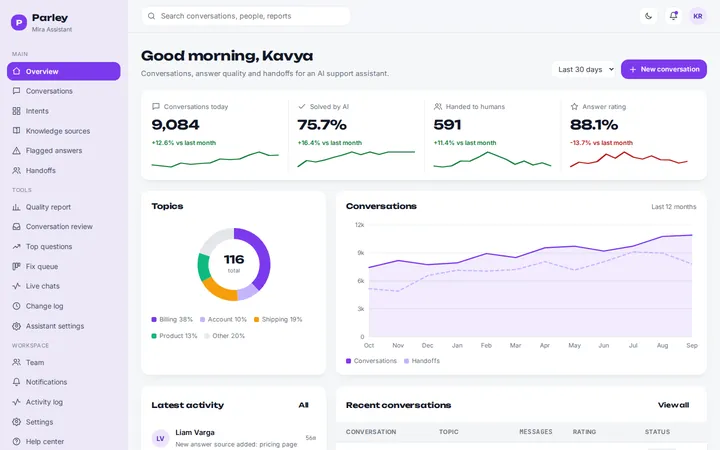Click the Other 20% legend label
The height and width of the screenshot is (450, 720).
point(228,336)
